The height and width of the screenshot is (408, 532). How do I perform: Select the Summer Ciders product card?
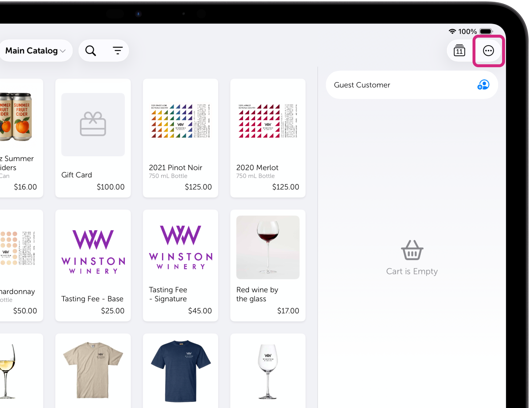pos(21,138)
